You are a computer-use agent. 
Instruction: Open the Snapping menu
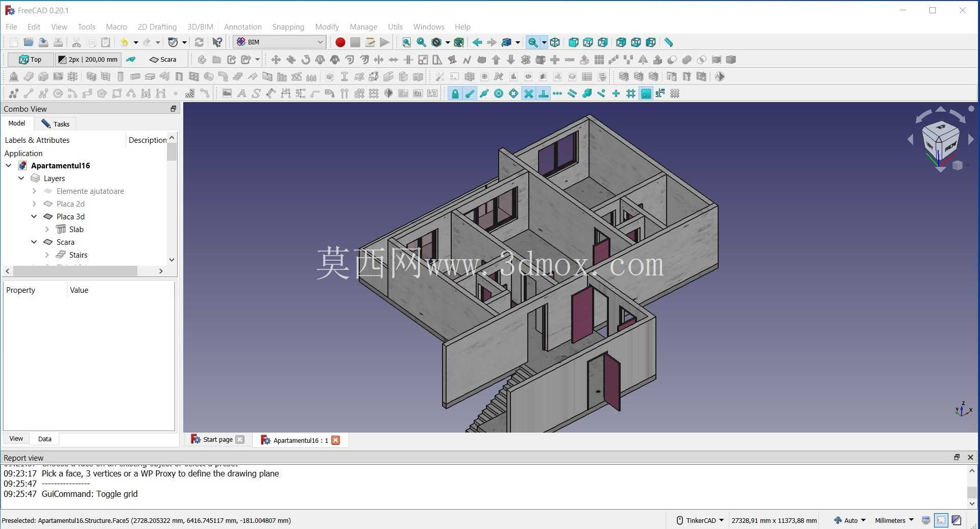coord(288,27)
